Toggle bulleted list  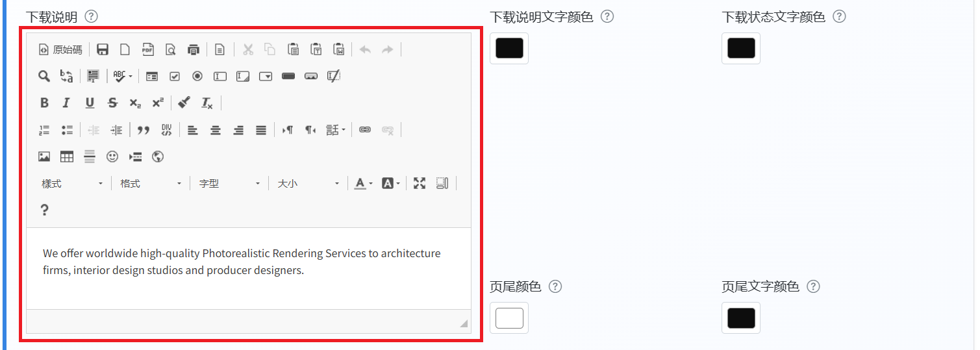(x=66, y=130)
